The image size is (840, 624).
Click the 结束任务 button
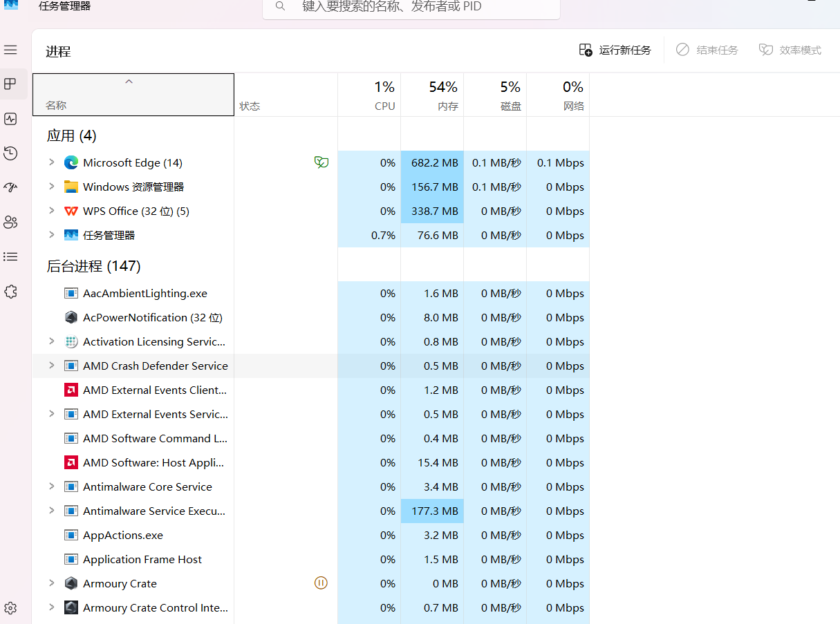[x=707, y=50]
